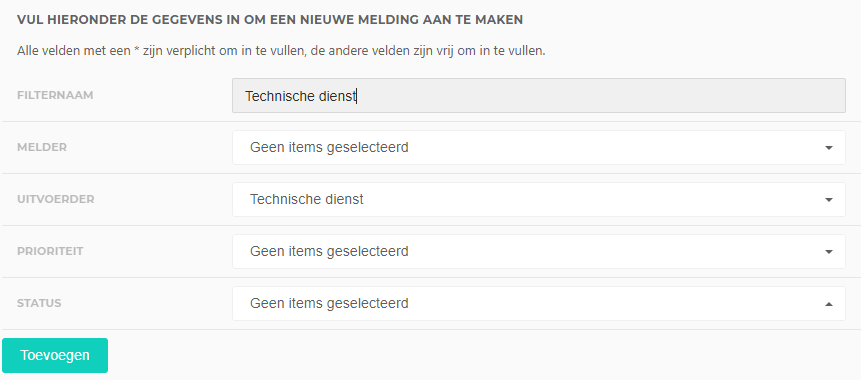The image size is (861, 380).
Task: Open the Status dropdown
Action: tap(539, 303)
